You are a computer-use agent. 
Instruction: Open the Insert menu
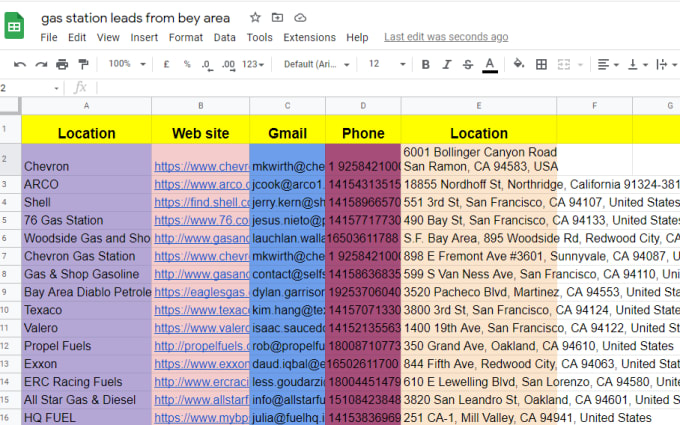pos(144,37)
